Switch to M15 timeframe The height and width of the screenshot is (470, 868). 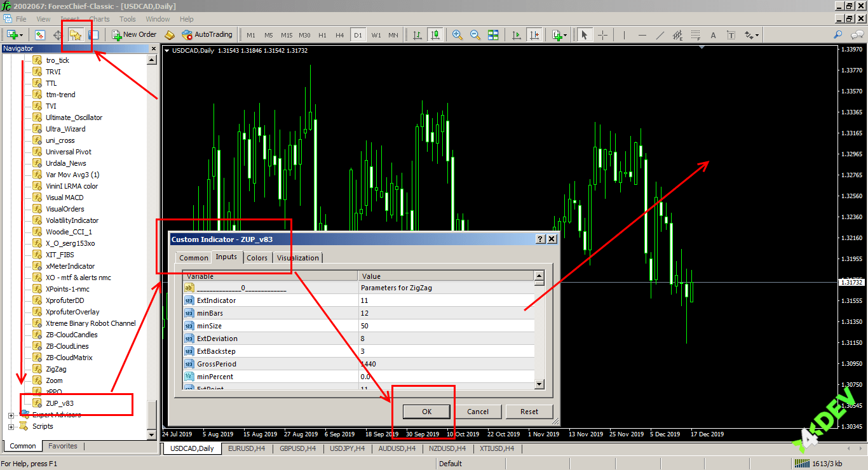pyautogui.click(x=287, y=35)
